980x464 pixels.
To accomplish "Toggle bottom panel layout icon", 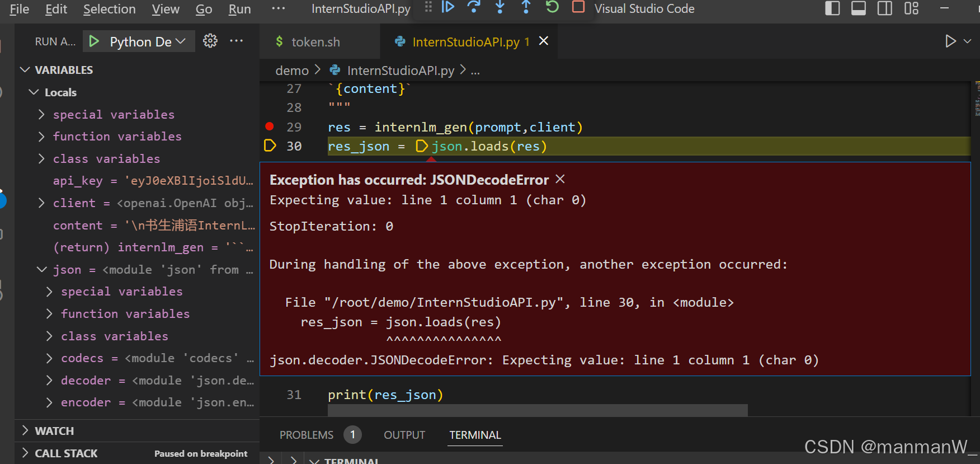I will (x=859, y=8).
